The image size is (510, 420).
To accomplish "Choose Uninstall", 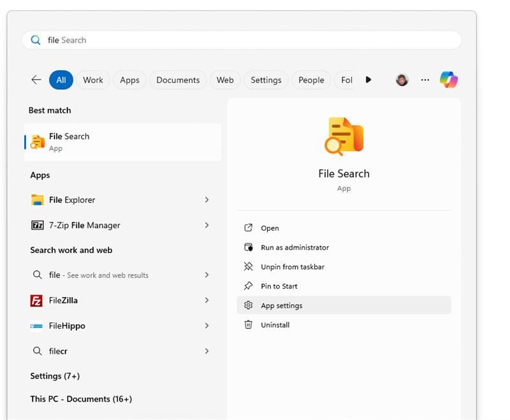I will pyautogui.click(x=344, y=325).
